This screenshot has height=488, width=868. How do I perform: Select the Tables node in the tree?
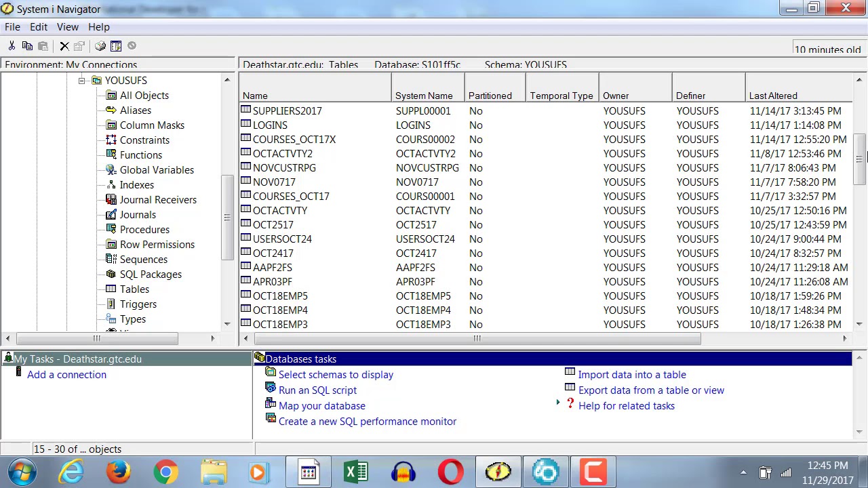click(134, 289)
